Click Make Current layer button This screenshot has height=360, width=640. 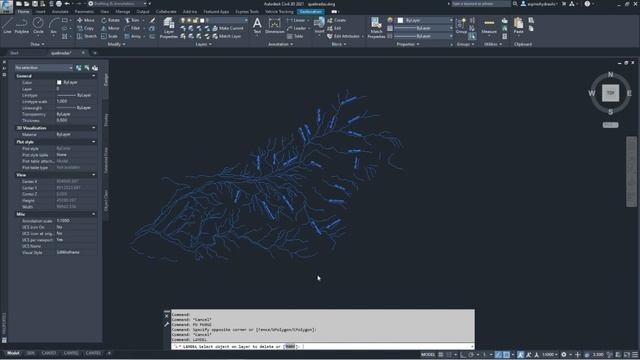pyautogui.click(x=228, y=28)
